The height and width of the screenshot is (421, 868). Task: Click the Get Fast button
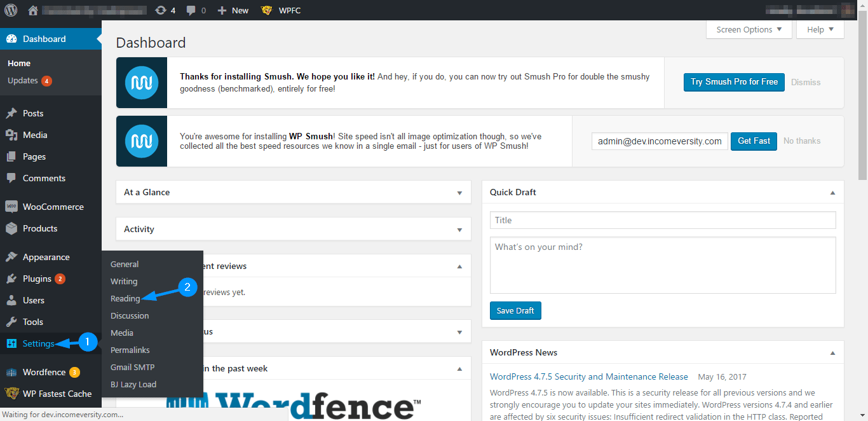tap(754, 141)
